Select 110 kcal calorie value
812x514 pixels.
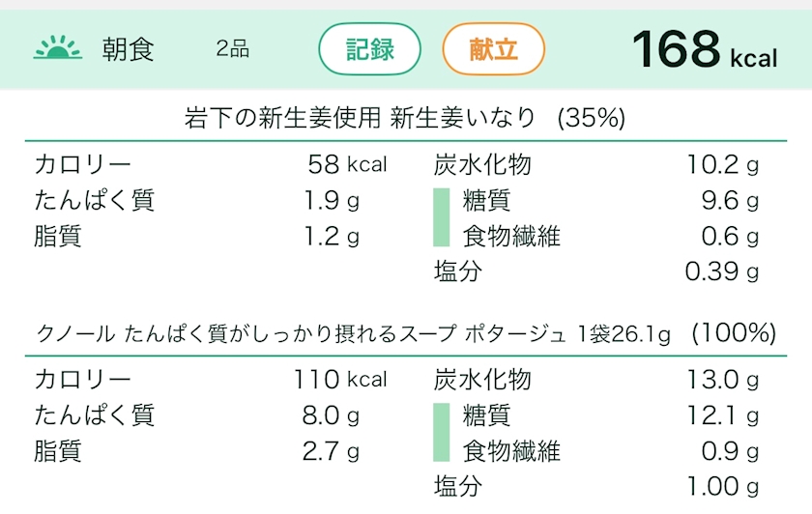(x=340, y=380)
